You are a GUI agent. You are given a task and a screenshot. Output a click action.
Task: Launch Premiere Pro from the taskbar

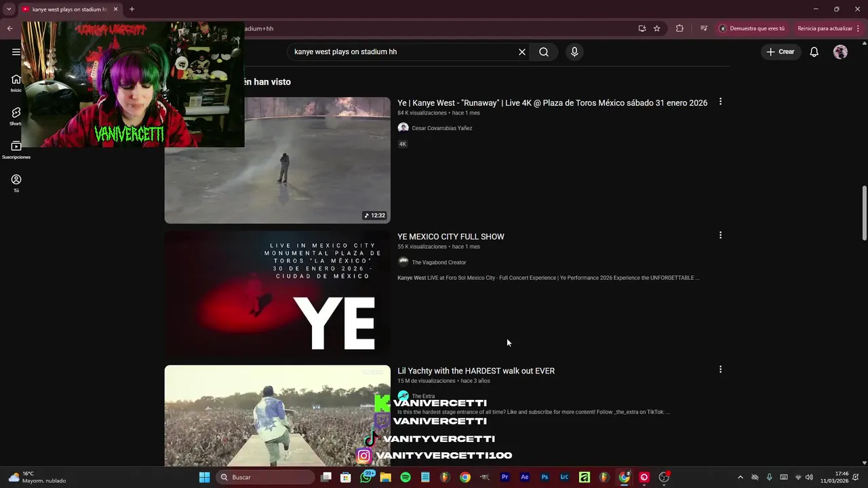point(505,477)
